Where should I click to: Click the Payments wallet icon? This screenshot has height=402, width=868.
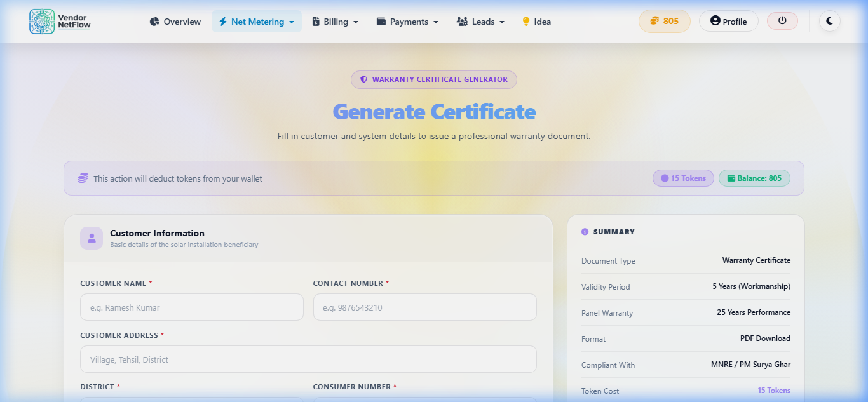[381, 22]
